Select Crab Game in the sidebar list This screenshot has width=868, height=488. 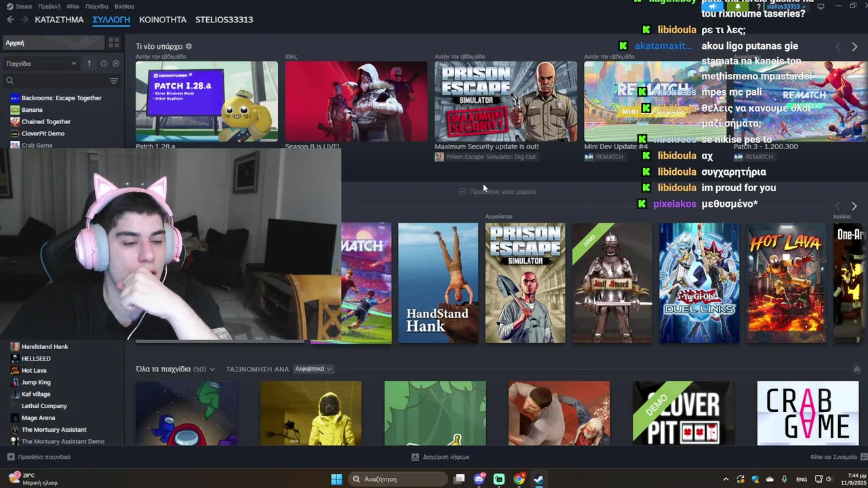(37, 145)
